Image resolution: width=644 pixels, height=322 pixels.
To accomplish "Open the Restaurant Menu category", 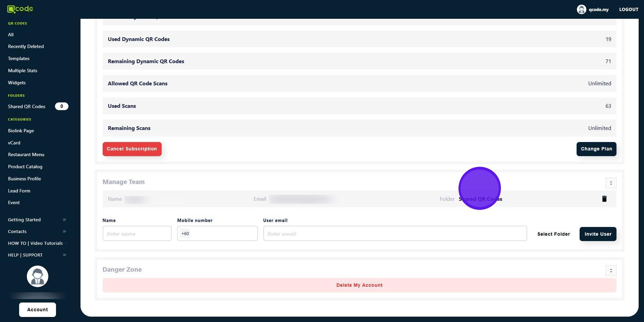I will pyautogui.click(x=26, y=154).
